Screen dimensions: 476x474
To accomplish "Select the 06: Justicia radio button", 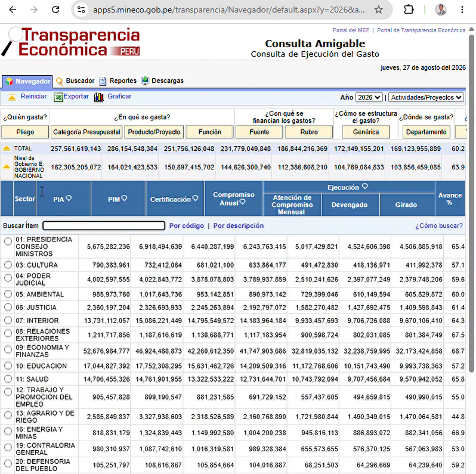I will pyautogui.click(x=8, y=307).
